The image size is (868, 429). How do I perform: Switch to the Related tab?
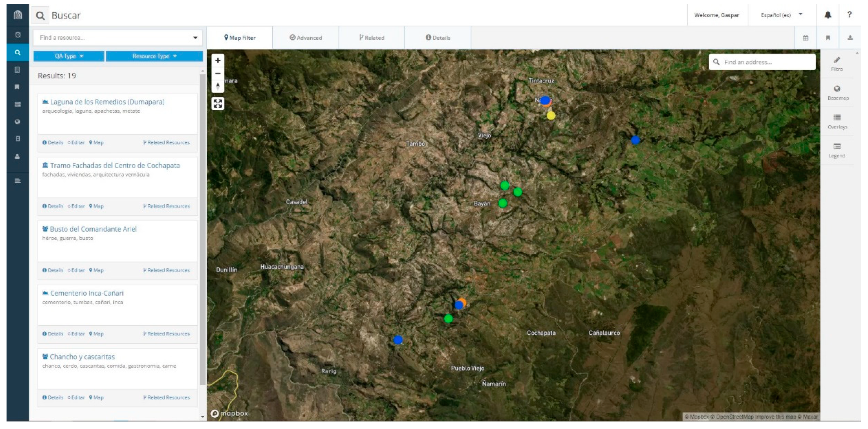tap(372, 38)
